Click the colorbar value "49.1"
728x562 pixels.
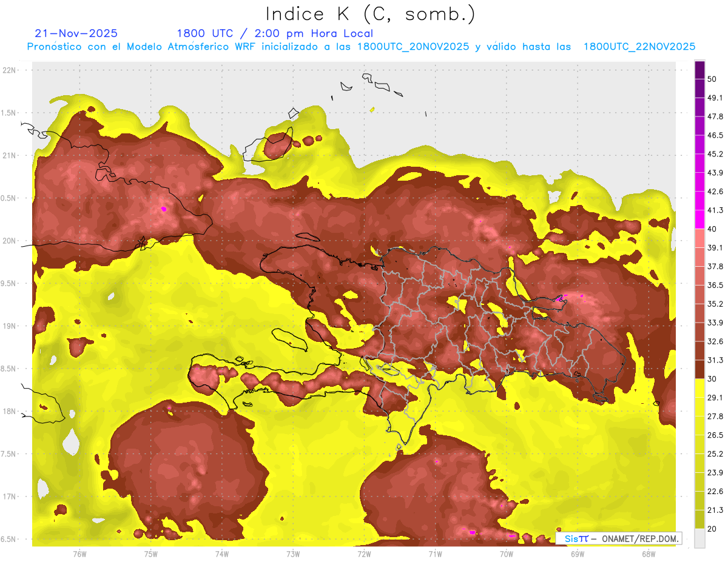[x=715, y=98]
